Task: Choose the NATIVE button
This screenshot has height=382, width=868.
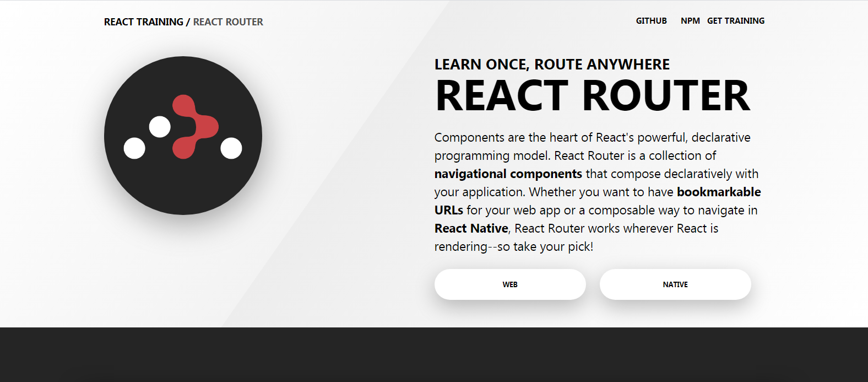Action: pos(675,284)
